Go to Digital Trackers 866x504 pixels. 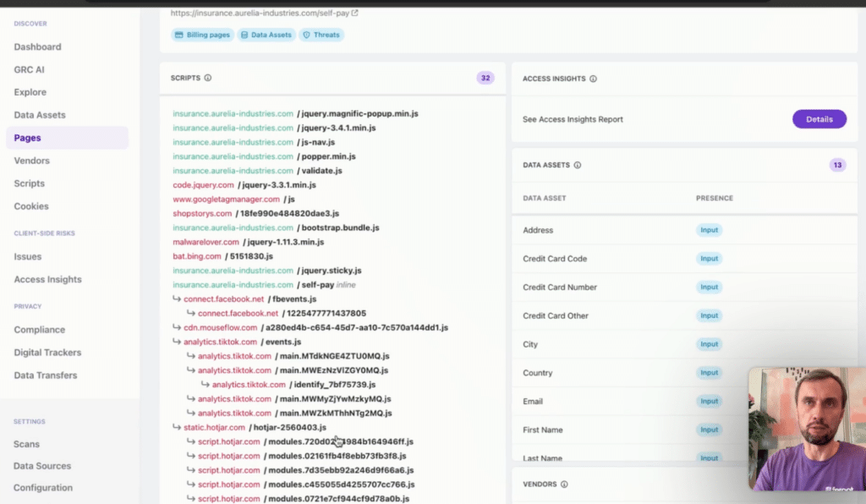pos(47,352)
